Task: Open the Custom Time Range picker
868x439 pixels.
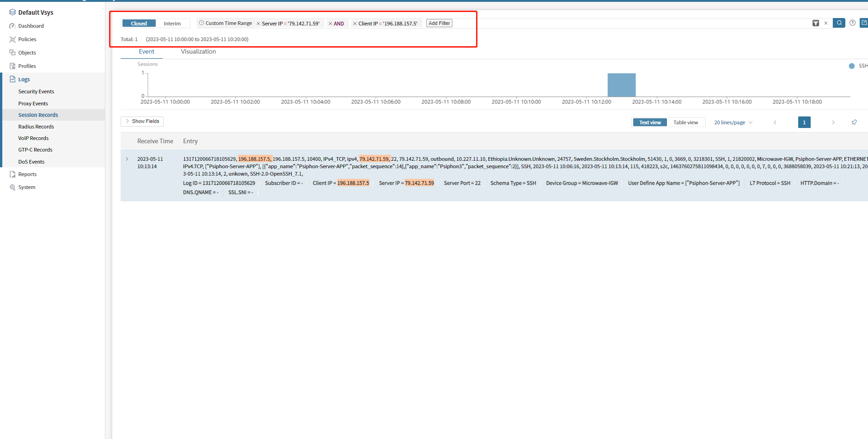Action: 226,23
